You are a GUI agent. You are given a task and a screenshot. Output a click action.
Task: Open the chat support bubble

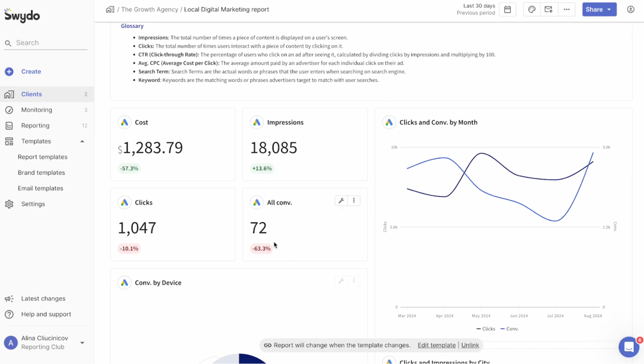[629, 347]
